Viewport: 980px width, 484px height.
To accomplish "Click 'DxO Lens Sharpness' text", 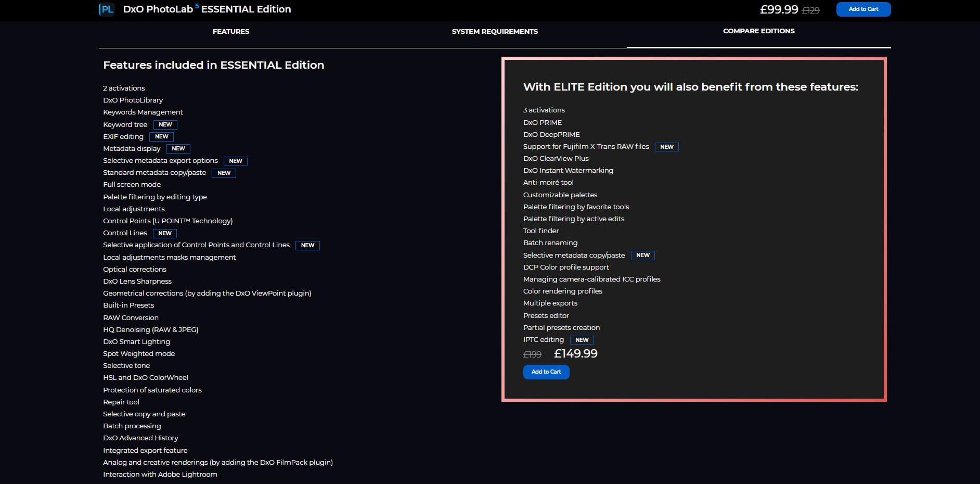I will pos(137,282).
